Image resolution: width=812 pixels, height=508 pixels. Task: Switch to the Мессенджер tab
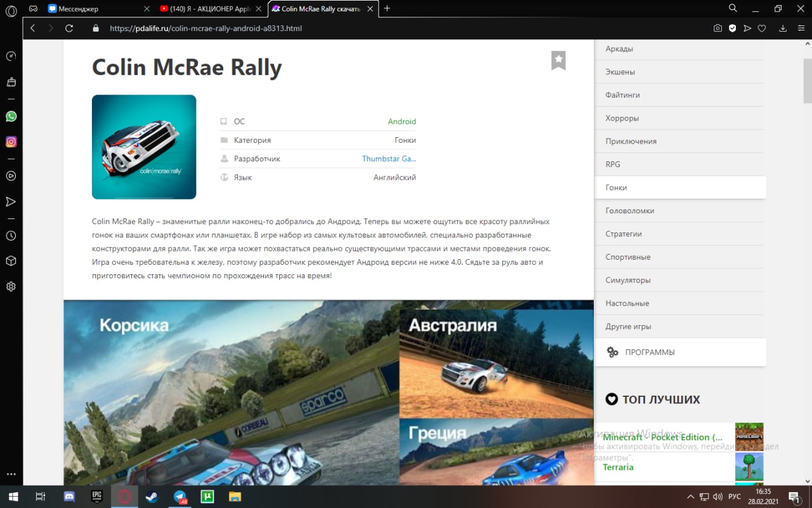click(x=99, y=9)
